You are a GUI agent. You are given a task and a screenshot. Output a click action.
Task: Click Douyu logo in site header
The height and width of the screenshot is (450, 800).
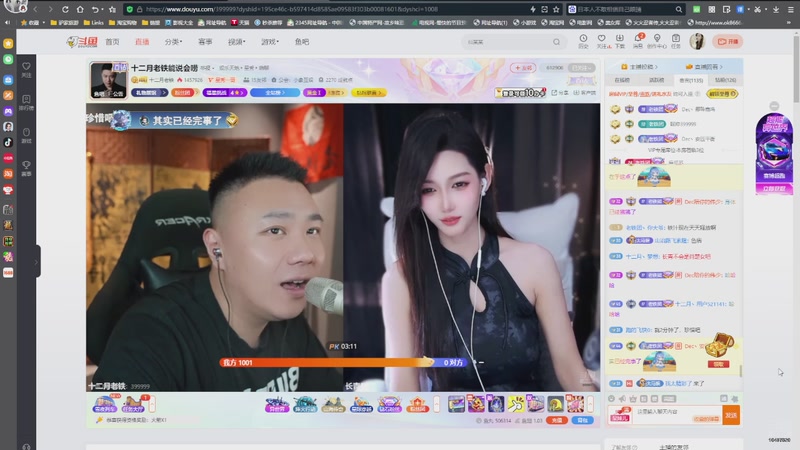tap(82, 42)
